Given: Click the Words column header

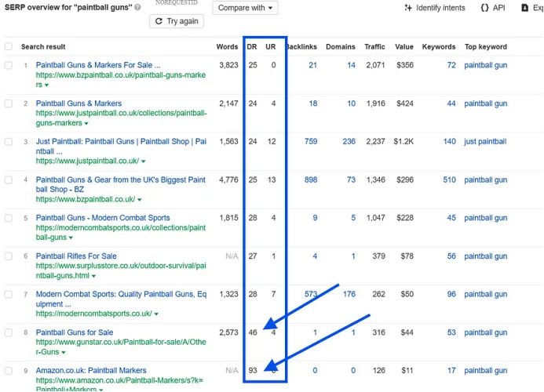Looking at the screenshot, I should pyautogui.click(x=227, y=47).
